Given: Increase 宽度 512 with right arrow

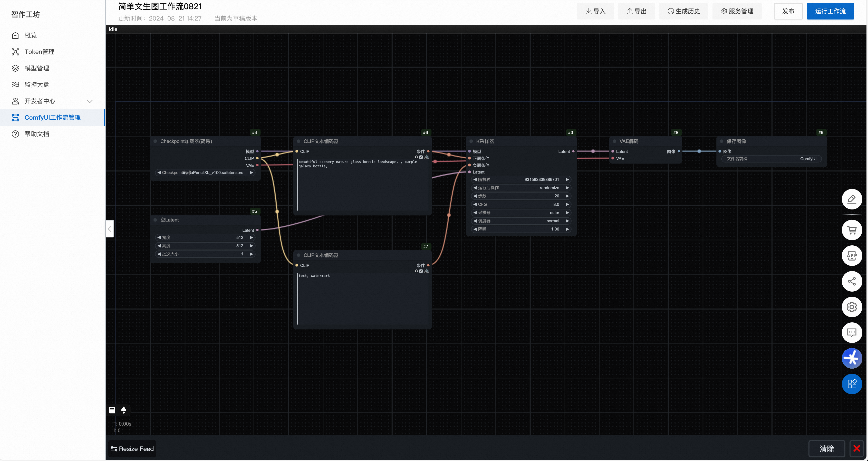Looking at the screenshot, I should (x=251, y=237).
